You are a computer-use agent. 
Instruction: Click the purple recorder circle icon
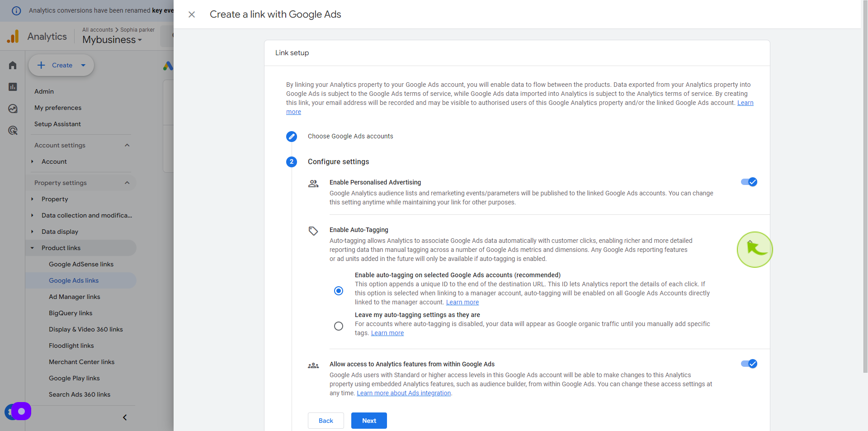tap(21, 411)
